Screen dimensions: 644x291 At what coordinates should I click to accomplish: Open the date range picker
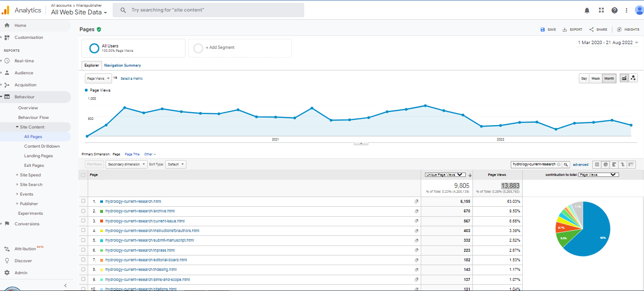[608, 43]
